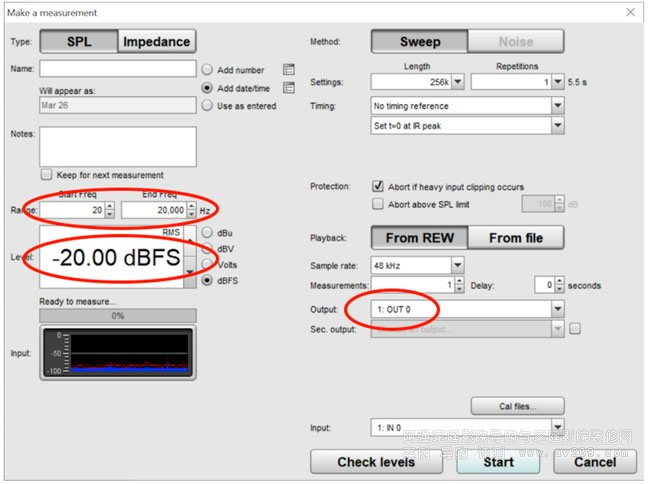Select dBu level unit
Viewport: 650px width, 484px height.
tap(208, 233)
